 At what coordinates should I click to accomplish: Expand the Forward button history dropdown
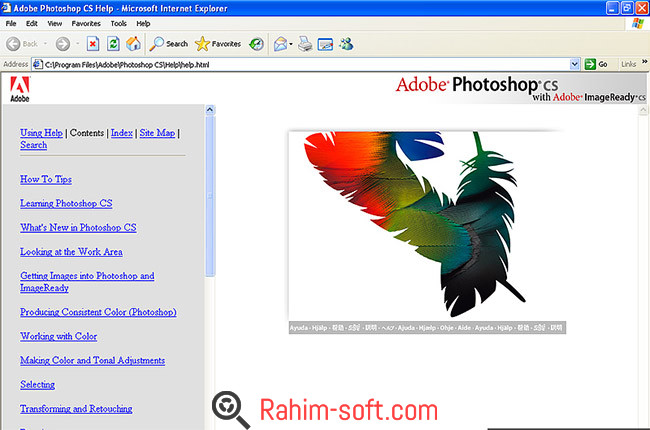(x=78, y=44)
